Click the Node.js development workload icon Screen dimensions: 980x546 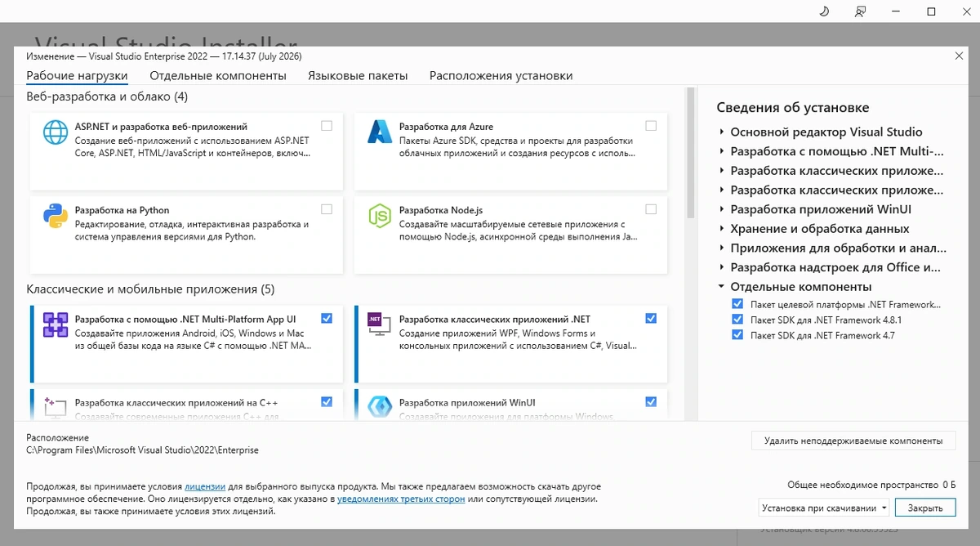click(x=380, y=216)
